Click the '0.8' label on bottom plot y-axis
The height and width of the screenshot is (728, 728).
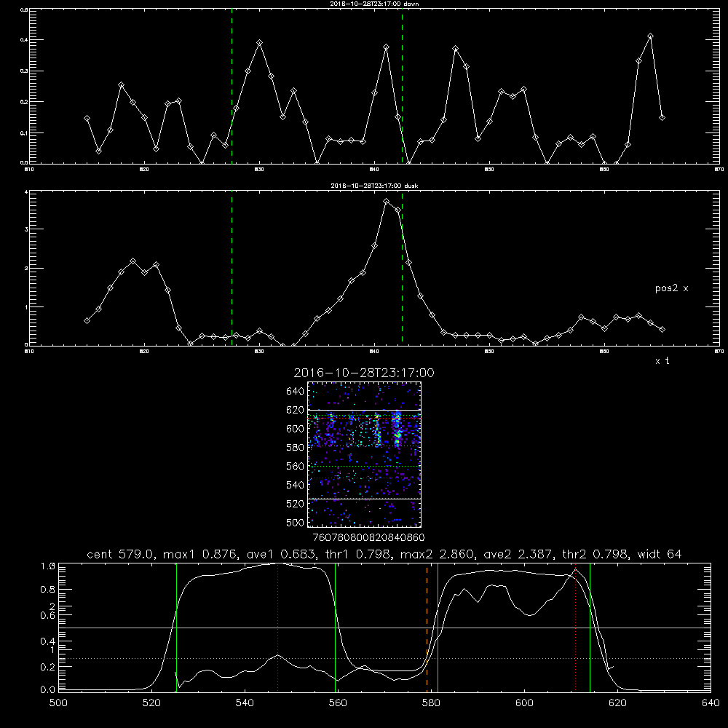[47, 590]
